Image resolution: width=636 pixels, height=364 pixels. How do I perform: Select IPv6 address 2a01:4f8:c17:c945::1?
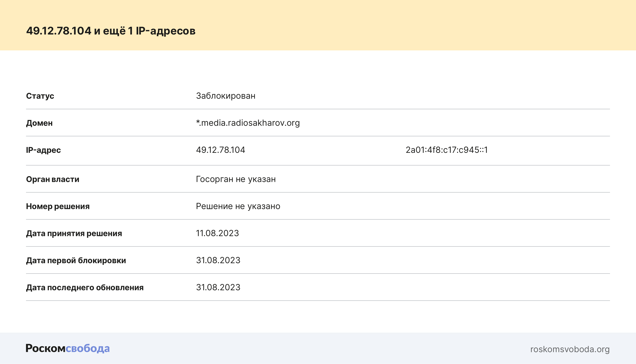pos(446,150)
